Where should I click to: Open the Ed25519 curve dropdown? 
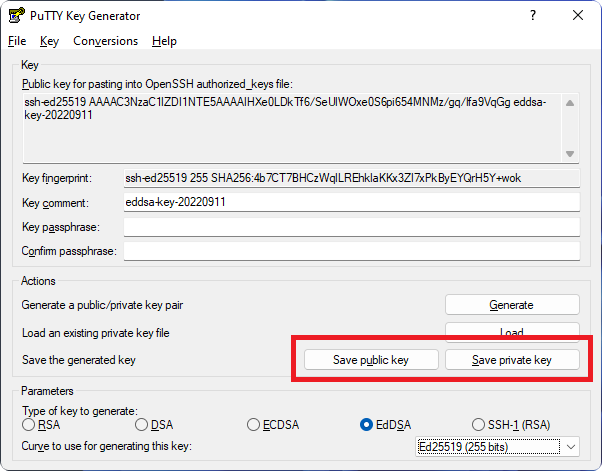(498, 447)
